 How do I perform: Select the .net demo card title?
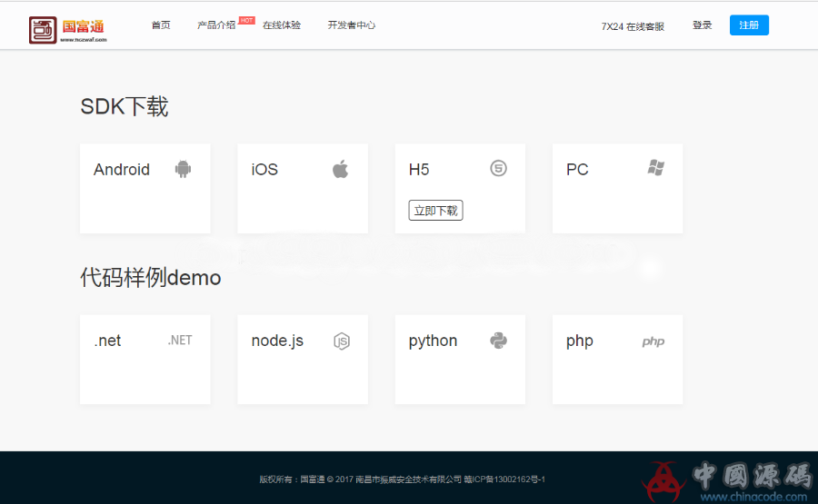pyautogui.click(x=107, y=341)
